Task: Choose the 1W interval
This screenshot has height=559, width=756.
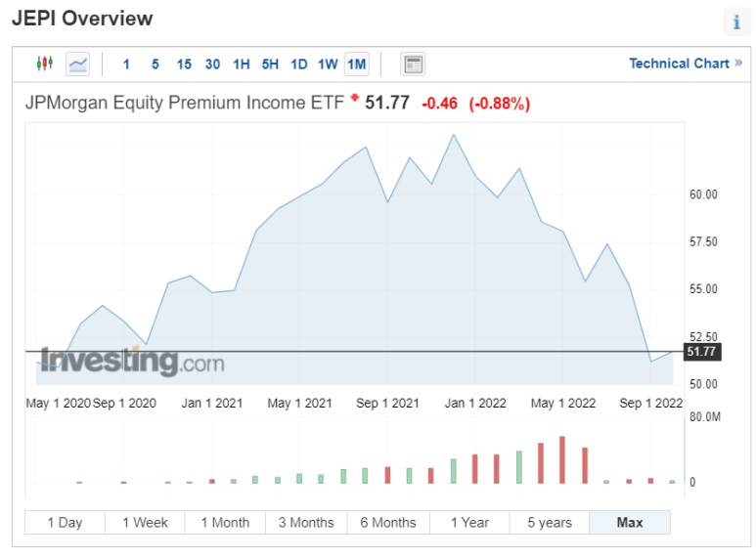Action: [328, 64]
